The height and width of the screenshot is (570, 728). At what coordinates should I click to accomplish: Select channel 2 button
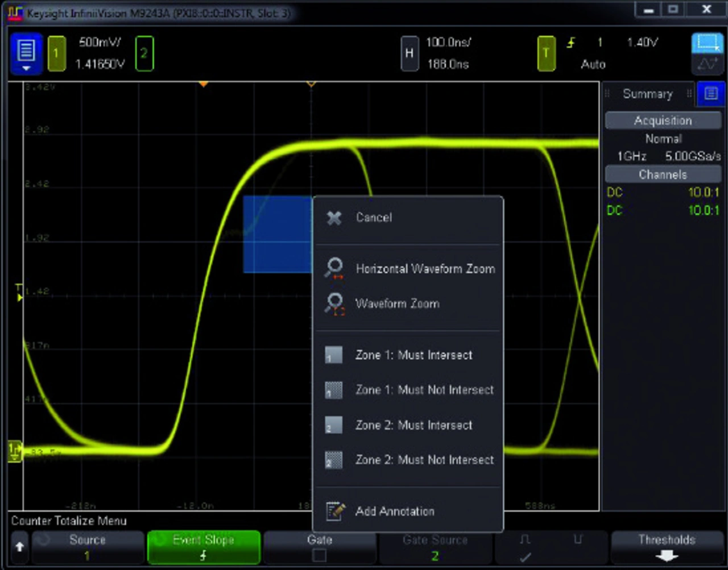tap(144, 53)
